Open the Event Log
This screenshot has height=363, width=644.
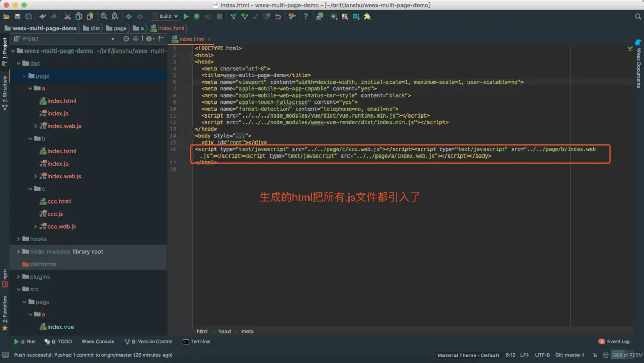click(614, 342)
